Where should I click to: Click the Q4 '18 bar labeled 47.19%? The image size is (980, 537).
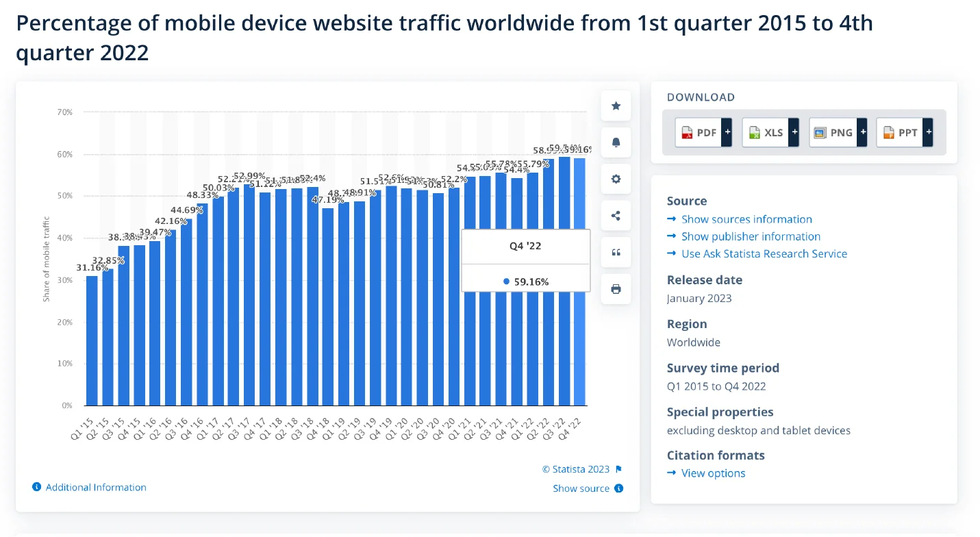click(327, 307)
